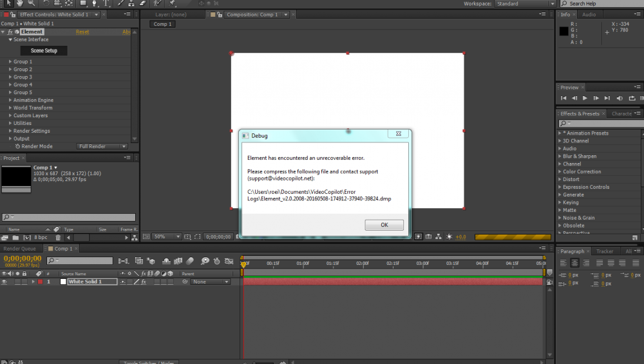Expand the Blur & Sharpen effects category
The height and width of the screenshot is (364, 644).
(x=560, y=157)
